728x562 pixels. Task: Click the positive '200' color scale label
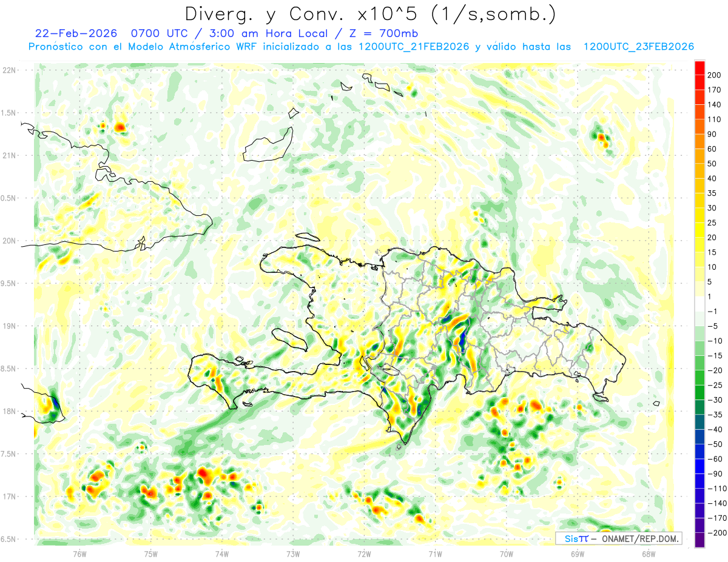click(x=714, y=75)
